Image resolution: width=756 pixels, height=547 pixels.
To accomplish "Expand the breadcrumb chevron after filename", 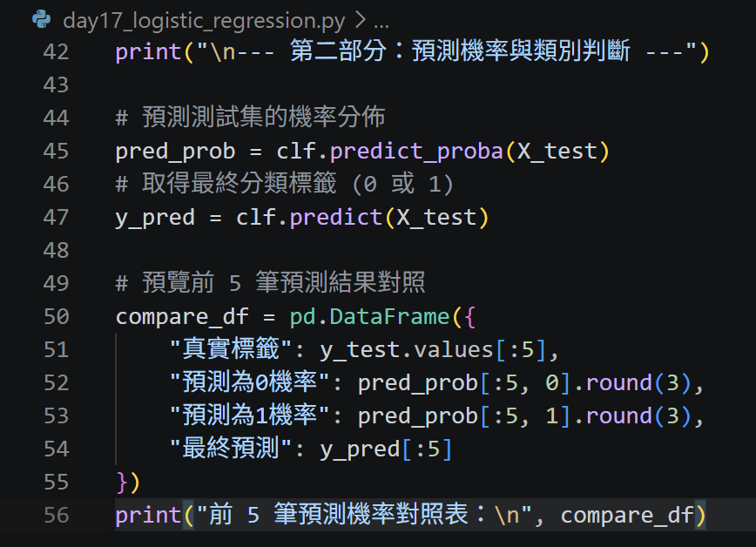I will click(x=361, y=20).
